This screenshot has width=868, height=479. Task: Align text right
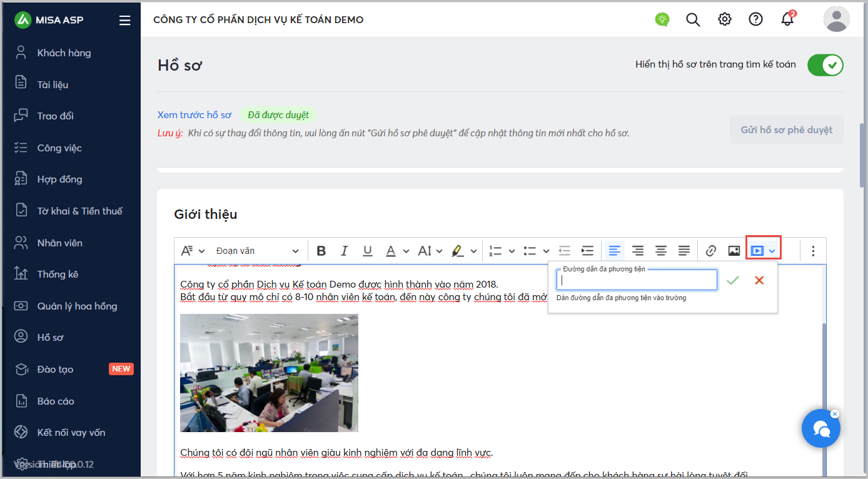coord(638,251)
